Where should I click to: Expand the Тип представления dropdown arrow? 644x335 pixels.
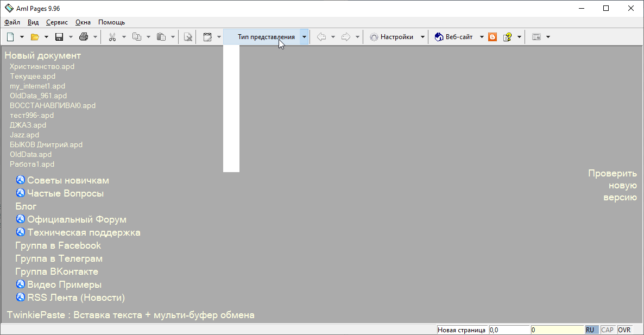tap(304, 37)
